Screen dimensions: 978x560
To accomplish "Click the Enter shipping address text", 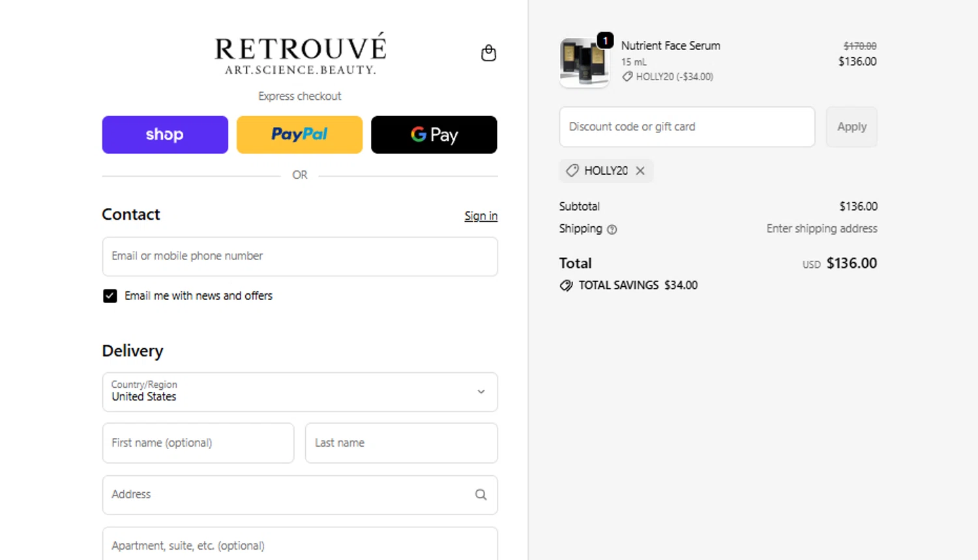I will click(x=822, y=229).
